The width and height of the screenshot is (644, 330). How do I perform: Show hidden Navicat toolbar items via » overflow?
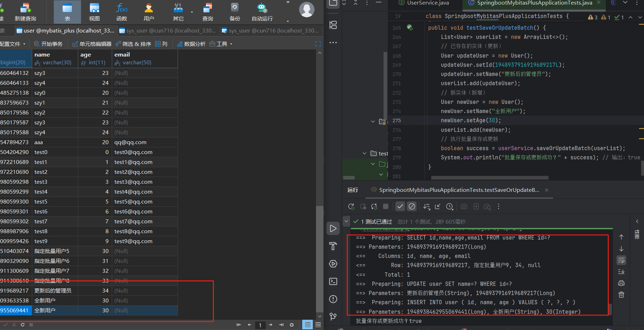[288, 2]
